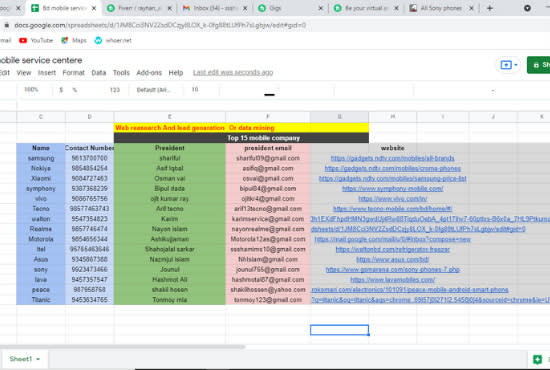
Task: Open the Data menu
Action: (x=99, y=73)
